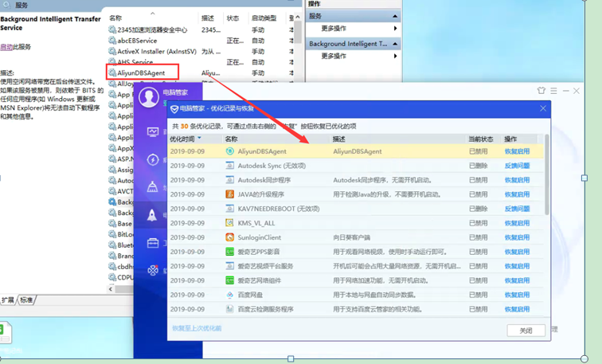The width and height of the screenshot is (602, 364).
Task: Click the gear icon of abcEBService service
Action: pos(112,41)
